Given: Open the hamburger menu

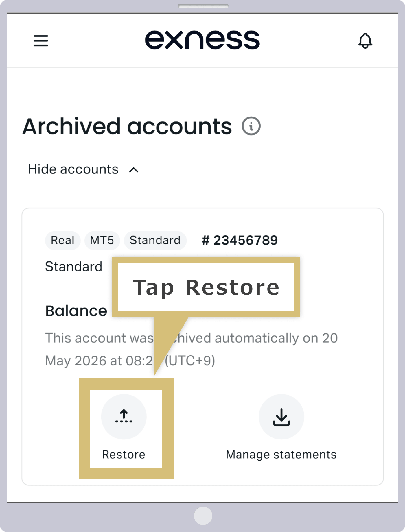Looking at the screenshot, I should tap(41, 40).
